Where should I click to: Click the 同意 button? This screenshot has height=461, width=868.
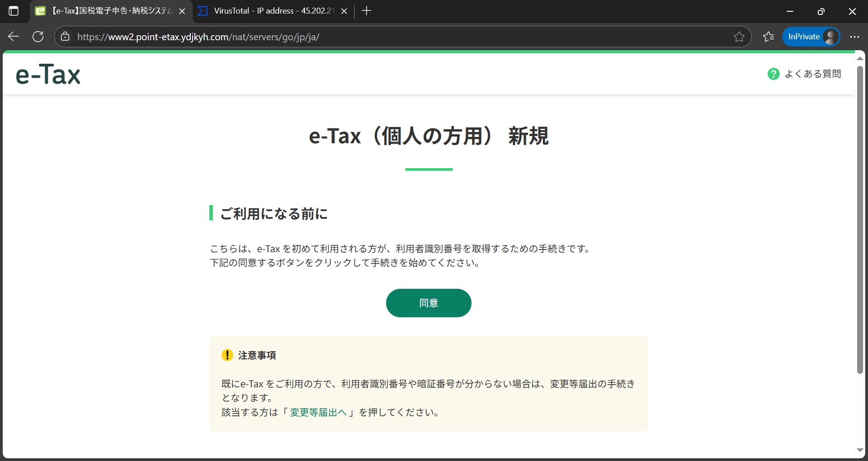pyautogui.click(x=429, y=303)
